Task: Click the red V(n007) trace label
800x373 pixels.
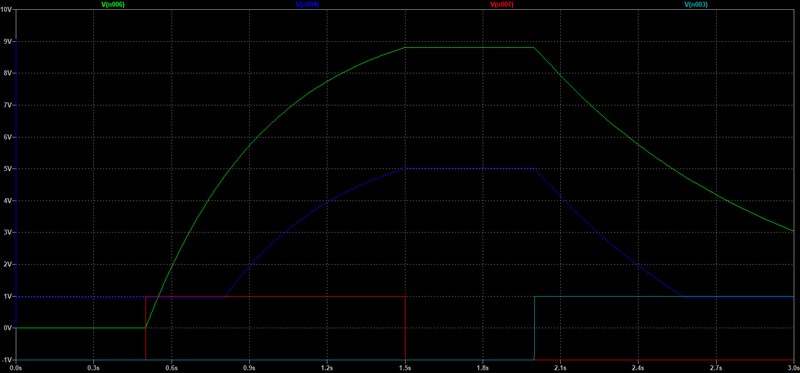Action: tap(502, 4)
